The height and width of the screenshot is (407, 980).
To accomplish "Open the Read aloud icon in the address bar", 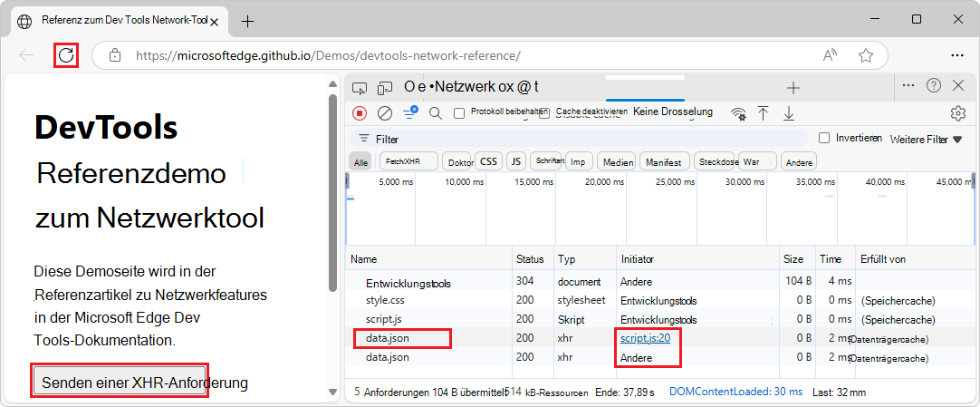I will click(830, 55).
